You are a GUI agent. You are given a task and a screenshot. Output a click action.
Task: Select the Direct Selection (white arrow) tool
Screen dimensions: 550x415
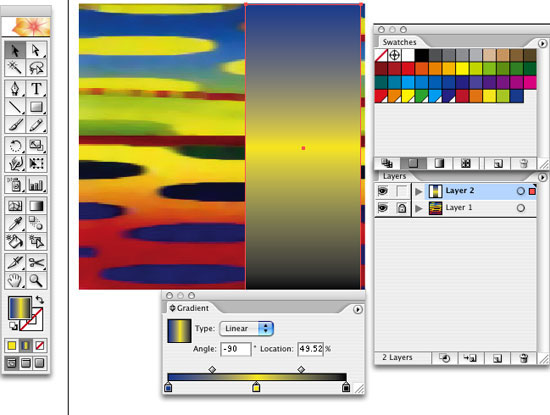click(x=36, y=50)
